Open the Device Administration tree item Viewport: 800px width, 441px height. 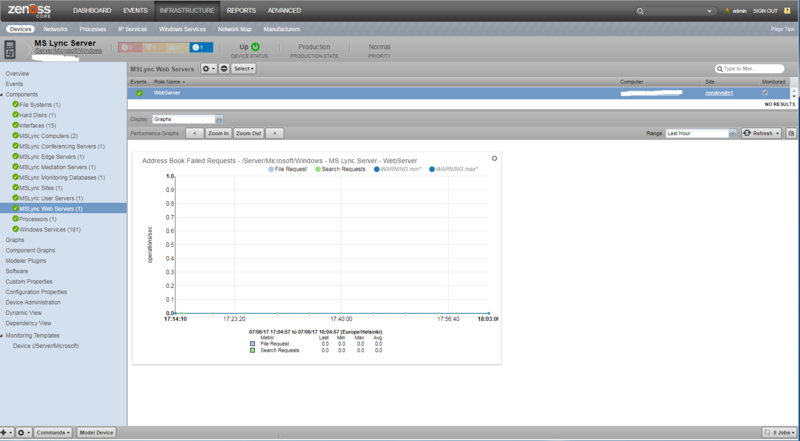(33, 302)
